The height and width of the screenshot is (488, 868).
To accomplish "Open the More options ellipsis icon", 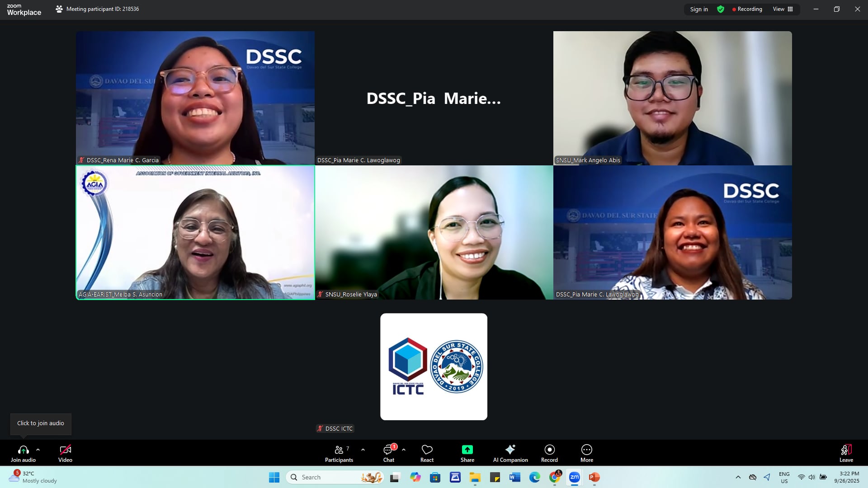I will pyautogui.click(x=586, y=450).
